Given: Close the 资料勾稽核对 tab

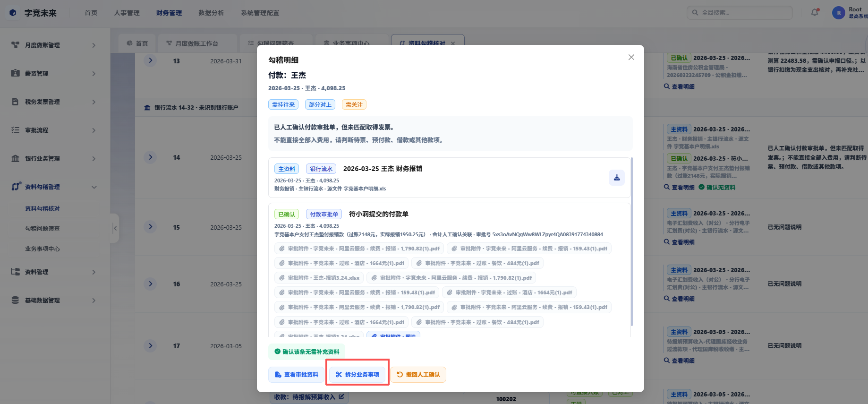Looking at the screenshot, I should point(453,43).
